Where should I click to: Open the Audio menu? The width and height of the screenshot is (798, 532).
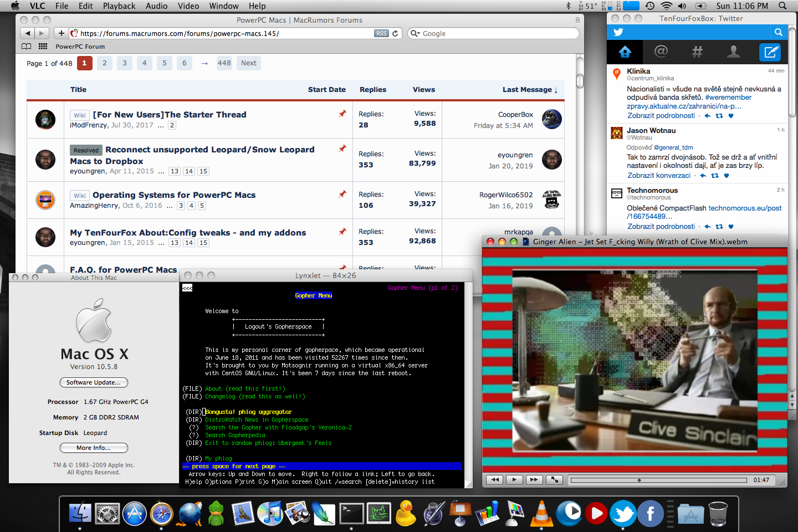(157, 6)
